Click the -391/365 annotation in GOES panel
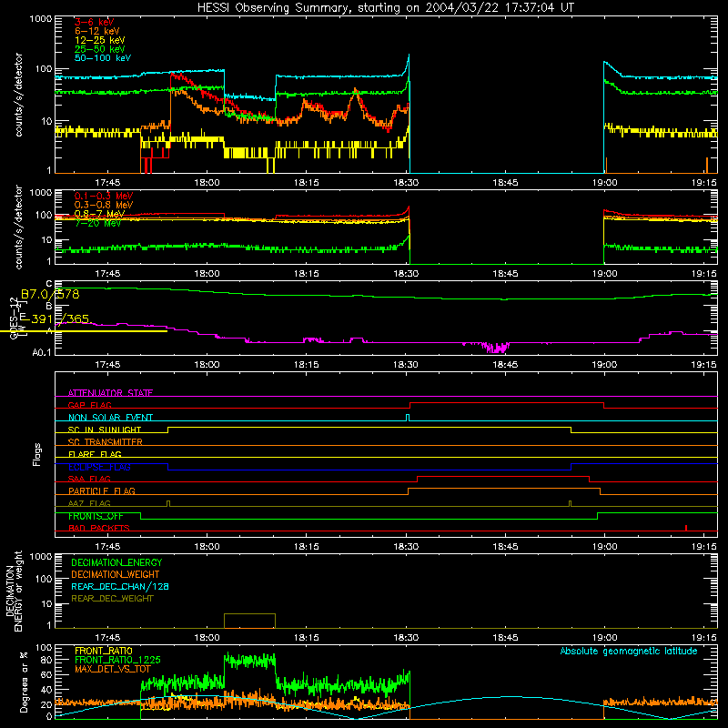Screen dimensions: 728x728 click(55, 319)
